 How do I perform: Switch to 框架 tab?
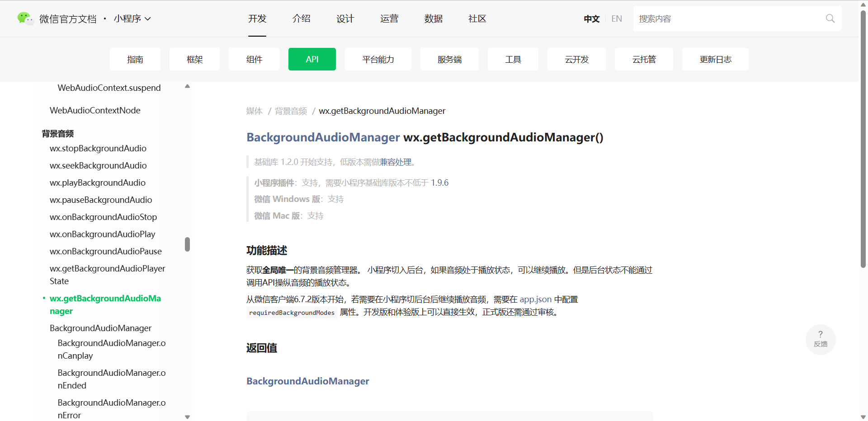[194, 59]
